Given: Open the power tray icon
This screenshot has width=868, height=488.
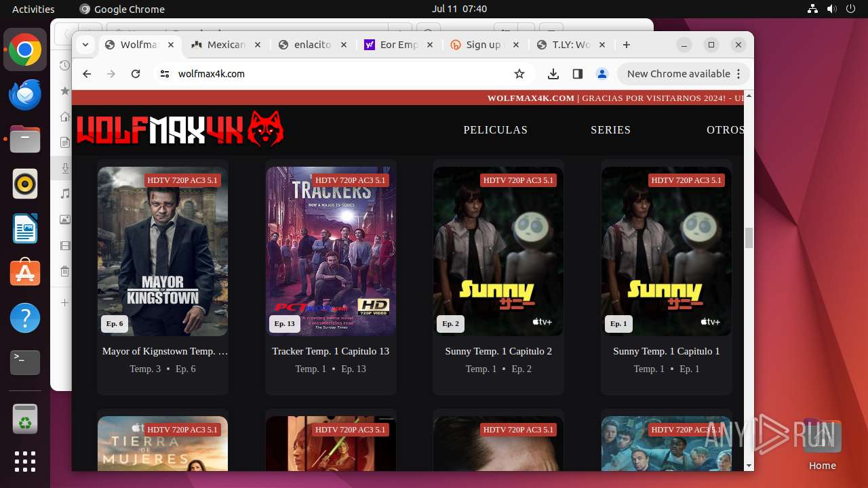Looking at the screenshot, I should pyautogui.click(x=851, y=9).
